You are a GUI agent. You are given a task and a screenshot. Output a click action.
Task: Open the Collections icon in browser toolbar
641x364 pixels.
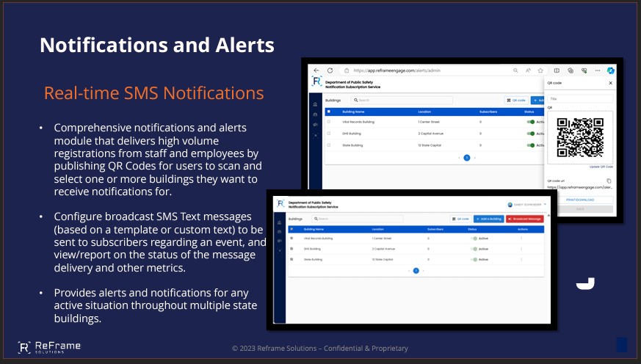tap(571, 70)
